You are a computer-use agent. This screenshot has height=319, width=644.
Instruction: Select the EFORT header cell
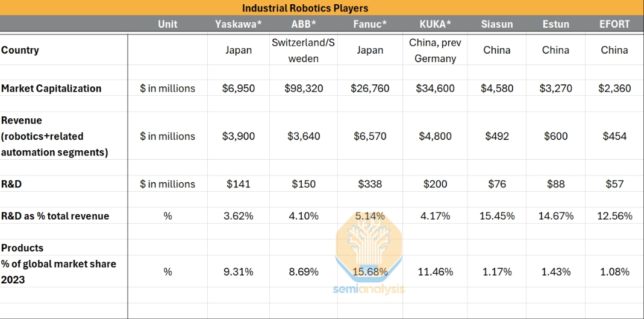(615, 24)
